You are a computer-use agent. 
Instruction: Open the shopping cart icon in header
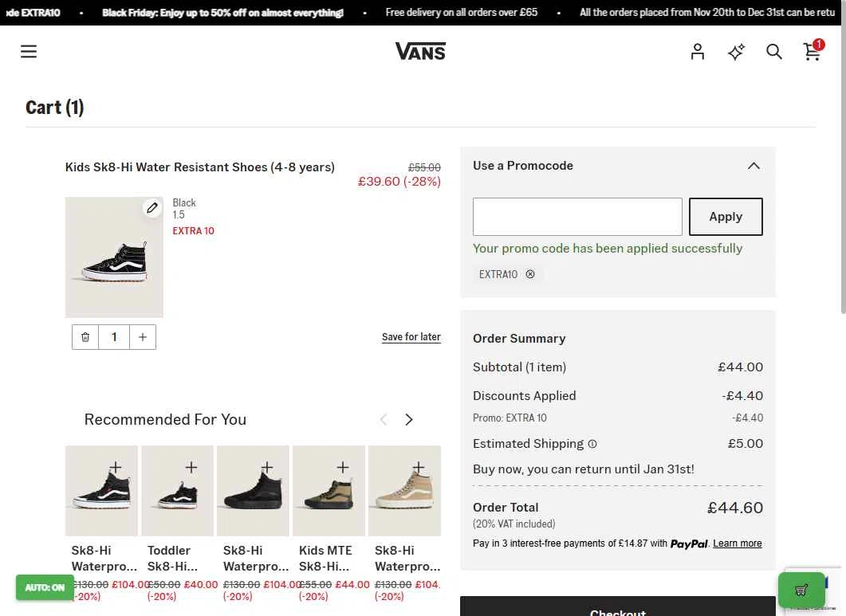(813, 51)
